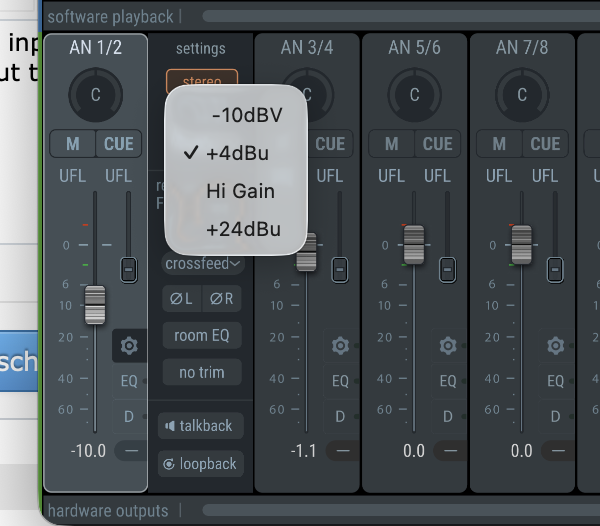
Task: Open EQ panel for AN 5/6
Action: 448,381
